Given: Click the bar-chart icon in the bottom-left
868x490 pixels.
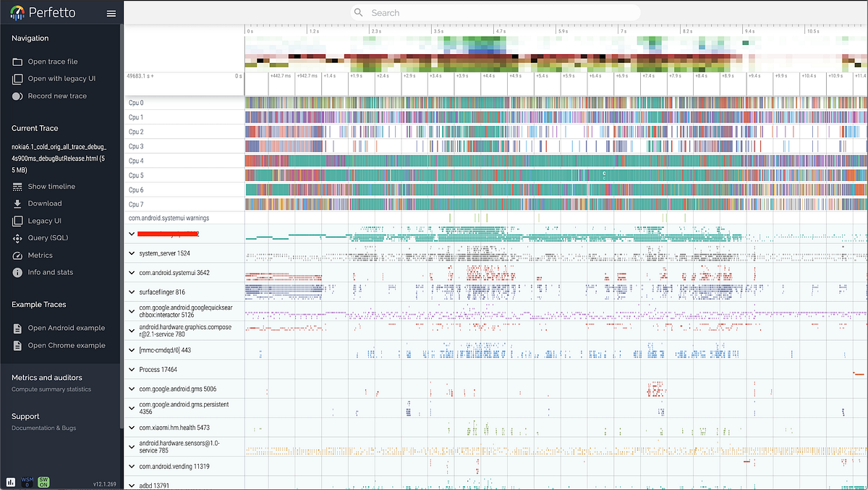Looking at the screenshot, I should click(x=9, y=481).
